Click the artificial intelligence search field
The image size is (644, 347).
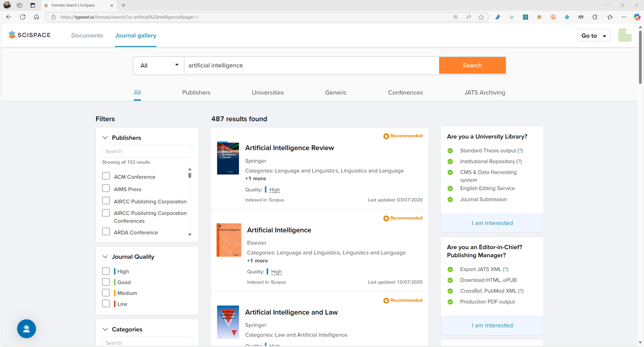(312, 65)
